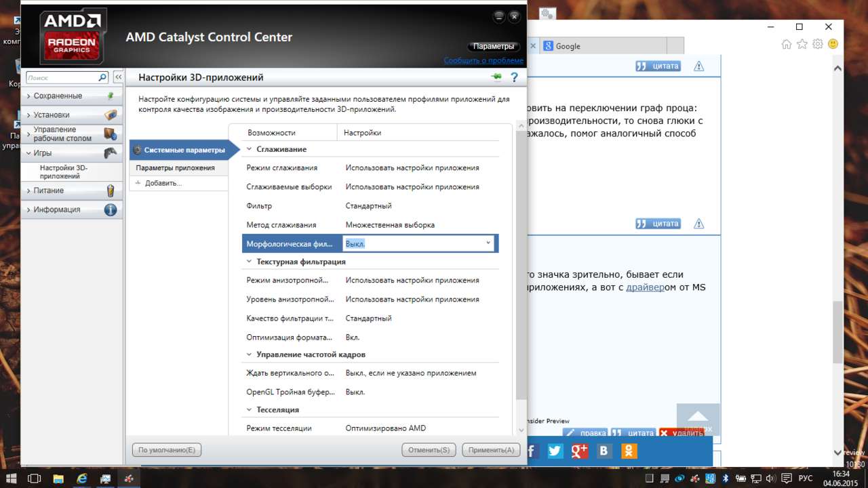868x488 pixels.
Task: Collapse the Сглаживание section
Action: (249, 149)
